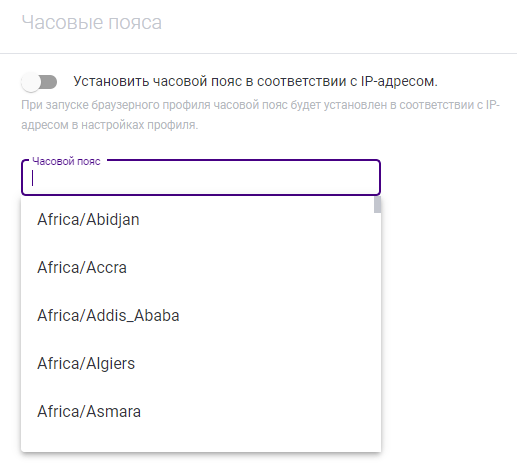Choose Africa/Asmara from the options
517x474 pixels.
click(201, 412)
